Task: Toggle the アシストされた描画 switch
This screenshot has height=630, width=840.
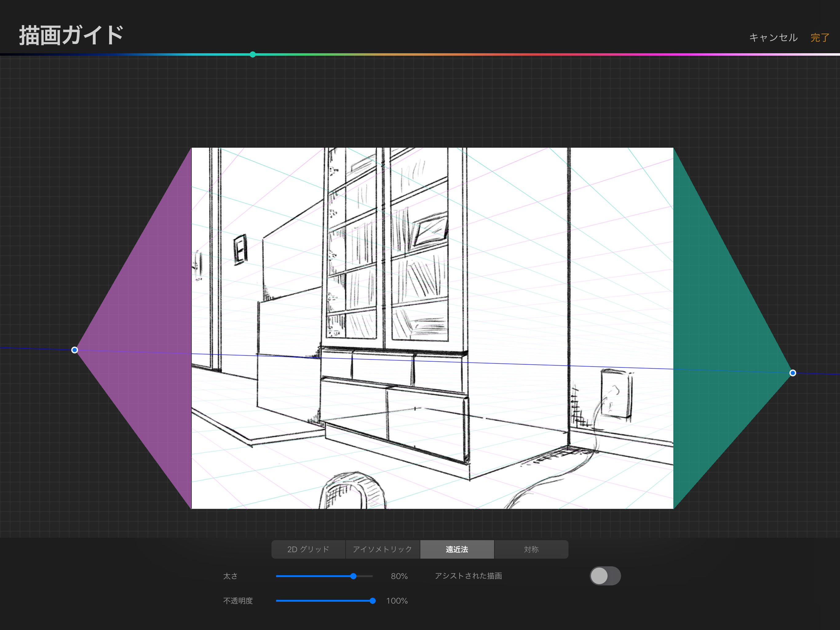Action: 605,576
